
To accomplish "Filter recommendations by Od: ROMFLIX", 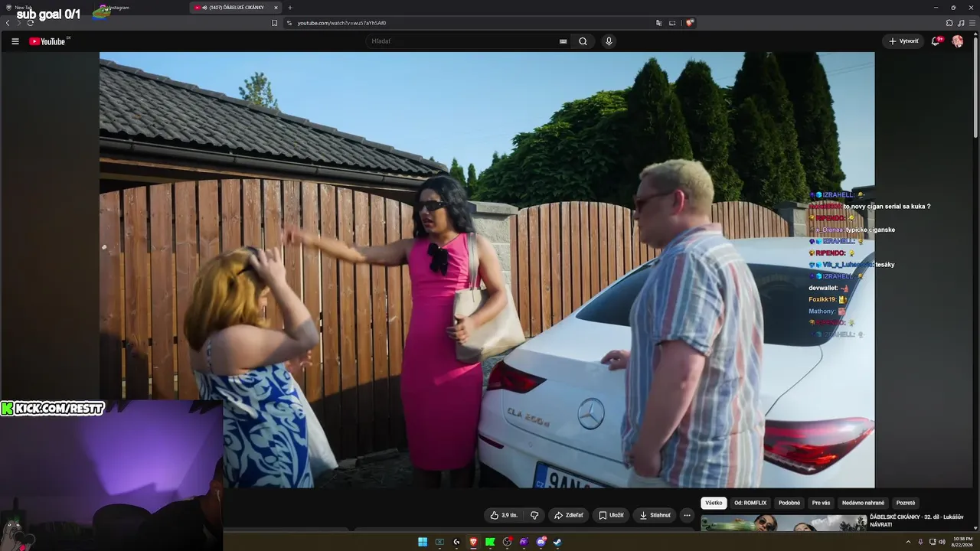I will pyautogui.click(x=750, y=503).
